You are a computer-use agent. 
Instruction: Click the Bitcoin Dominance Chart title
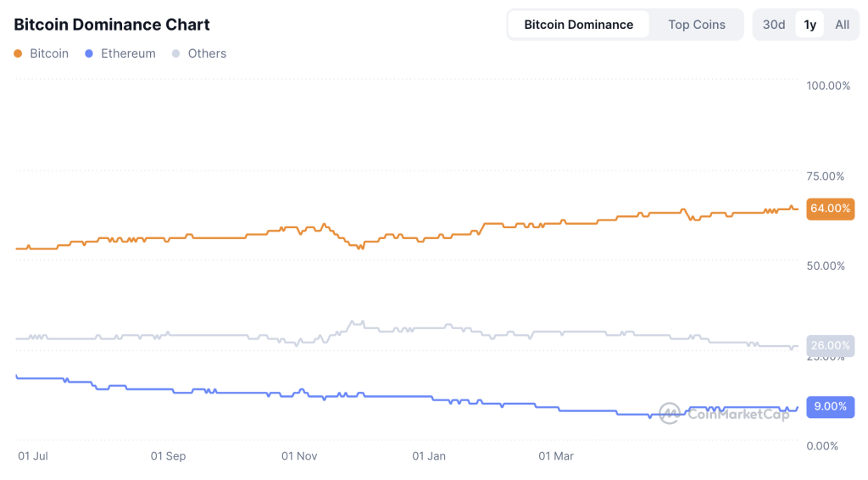tap(112, 25)
